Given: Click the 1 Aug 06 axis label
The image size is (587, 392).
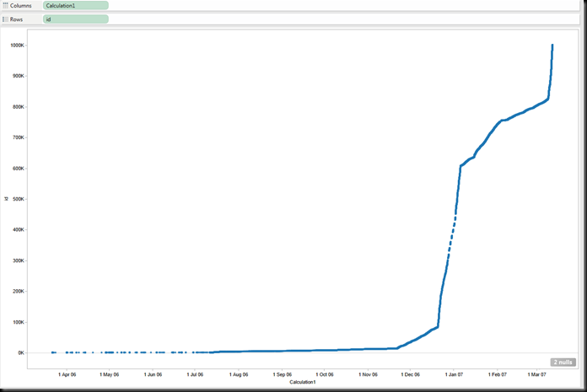Looking at the screenshot, I should click(x=239, y=374).
